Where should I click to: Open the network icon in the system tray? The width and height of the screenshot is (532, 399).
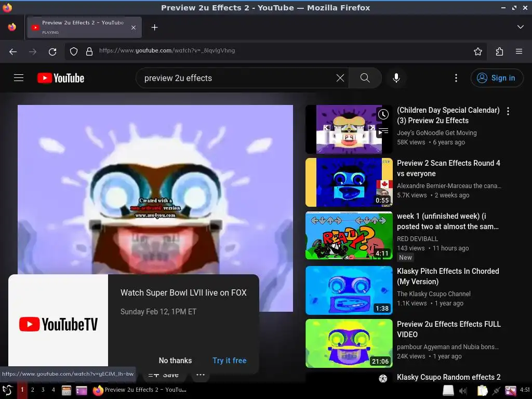point(496,391)
